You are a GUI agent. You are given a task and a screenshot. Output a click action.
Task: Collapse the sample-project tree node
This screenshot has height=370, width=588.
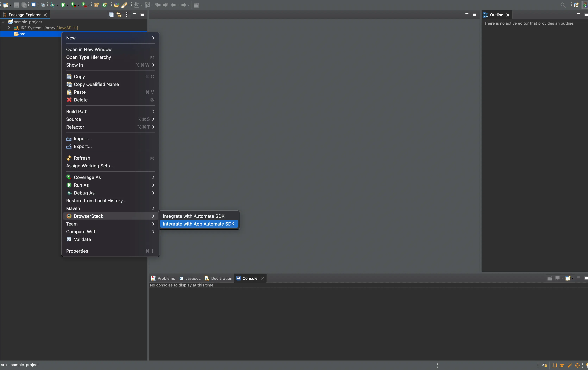click(x=3, y=22)
